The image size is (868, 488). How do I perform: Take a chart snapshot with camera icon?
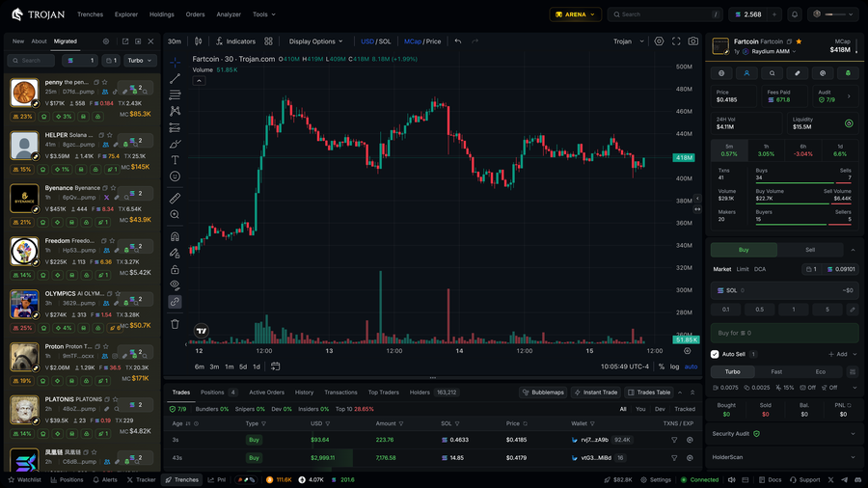point(693,41)
